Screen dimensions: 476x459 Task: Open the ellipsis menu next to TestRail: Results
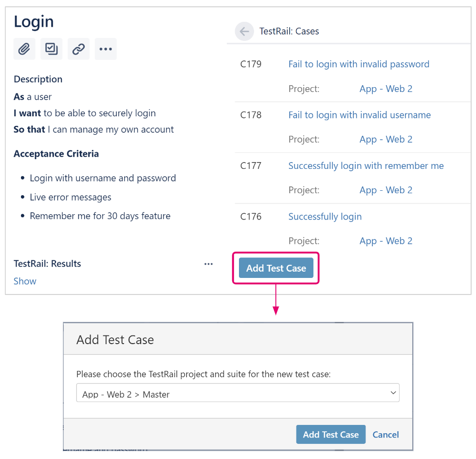pyautogui.click(x=208, y=264)
